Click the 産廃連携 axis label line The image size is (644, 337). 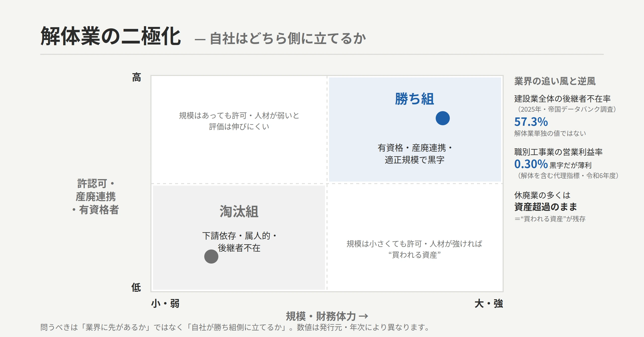click(96, 197)
